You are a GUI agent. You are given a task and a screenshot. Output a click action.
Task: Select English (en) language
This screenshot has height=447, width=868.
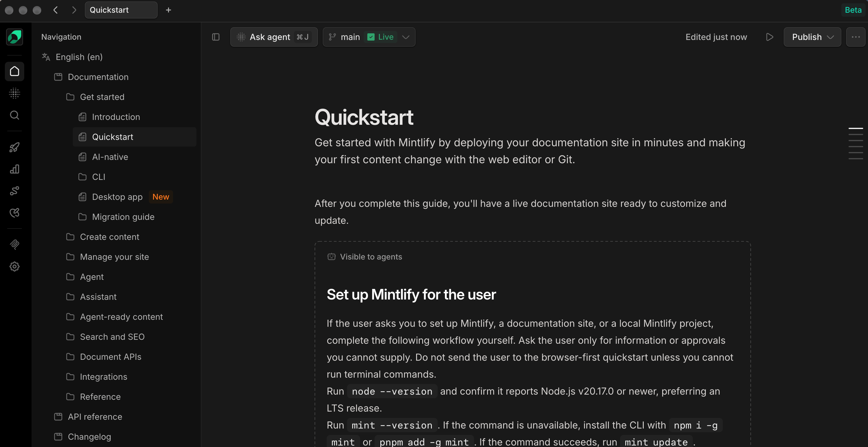79,57
